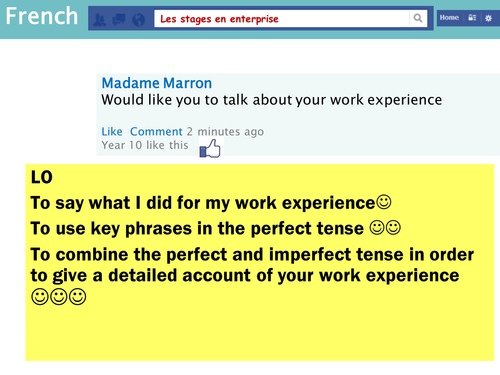Focus the 'Les stages en enterprise' search field

pyautogui.click(x=282, y=18)
